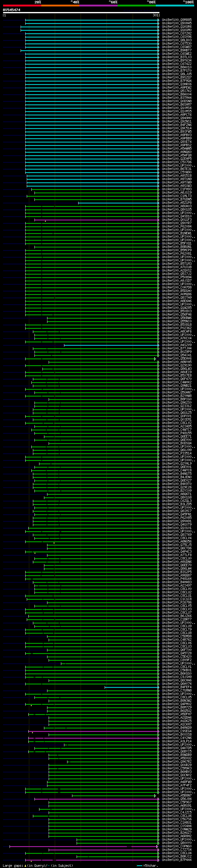Select the UniRef100_B8AX10 label

176,67
